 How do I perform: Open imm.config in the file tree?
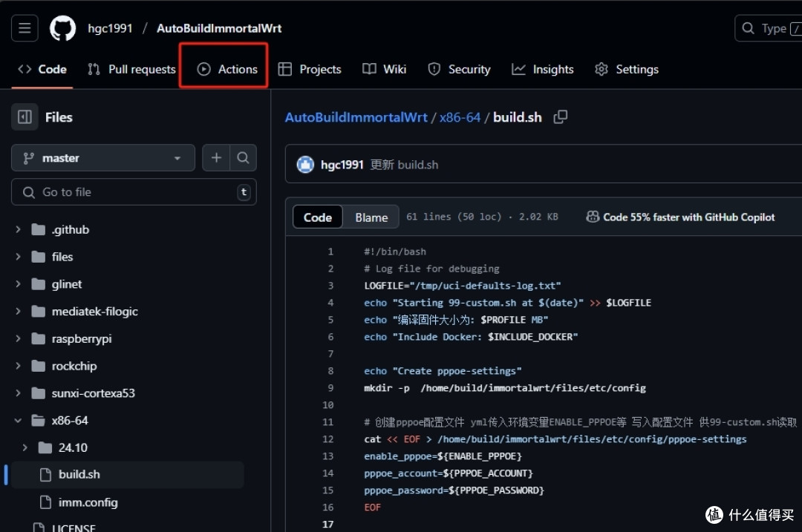(88, 502)
